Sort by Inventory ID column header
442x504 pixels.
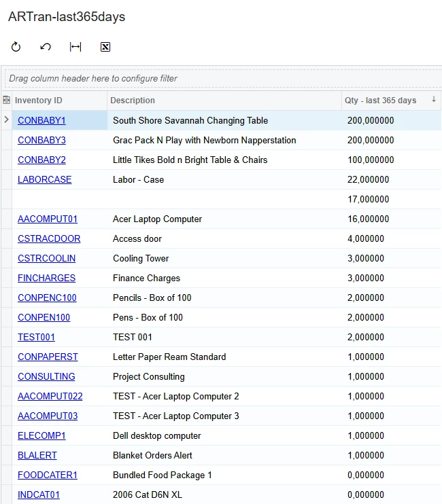tap(38, 101)
